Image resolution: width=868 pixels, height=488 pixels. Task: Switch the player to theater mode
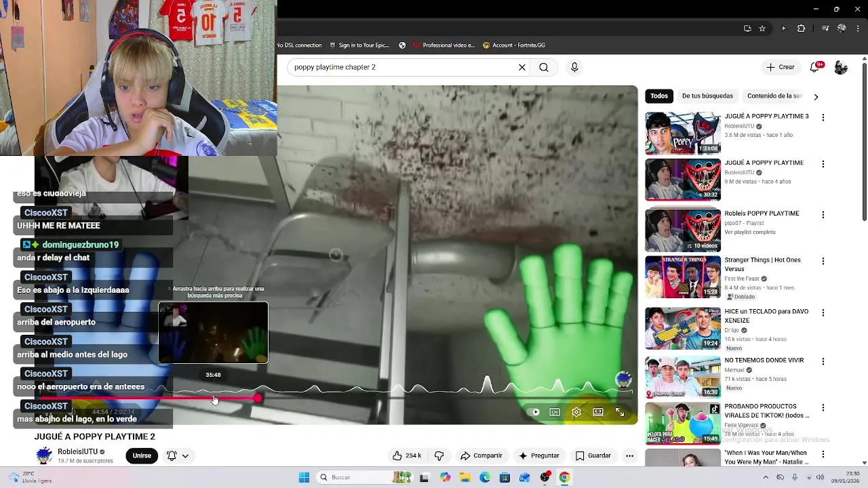598,412
